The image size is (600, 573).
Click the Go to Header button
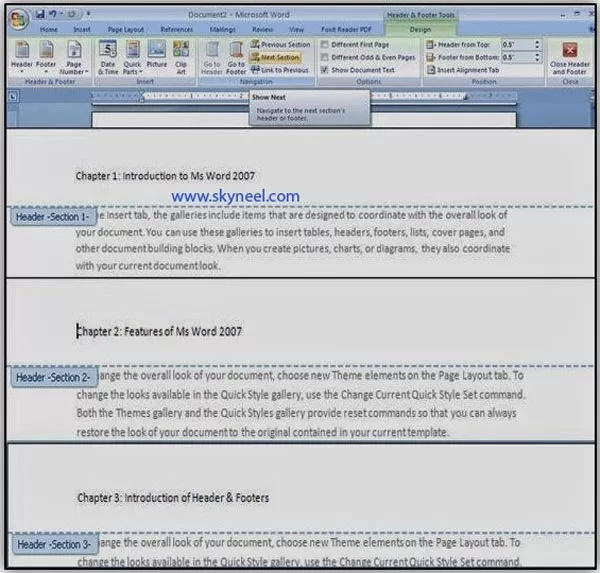tap(212, 58)
